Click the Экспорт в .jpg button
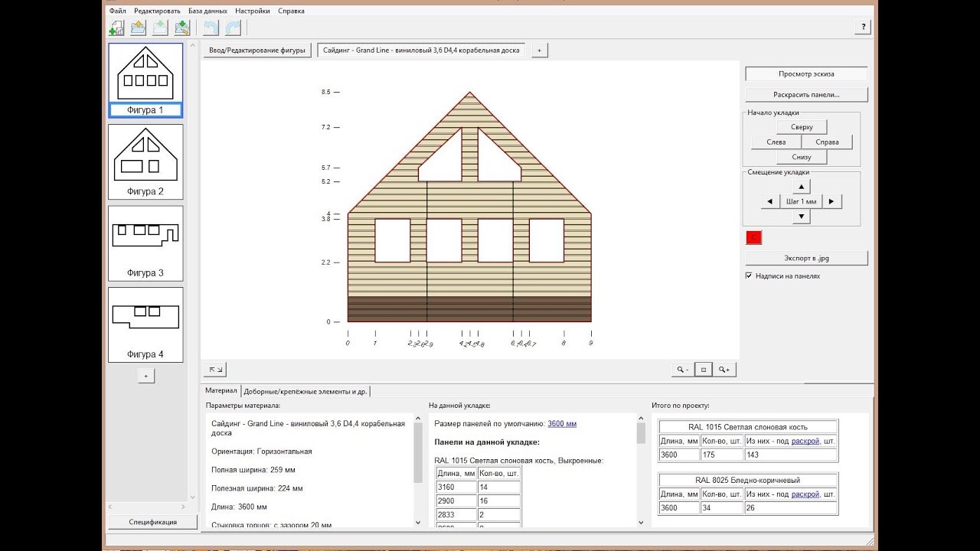The image size is (980, 551). coord(806,259)
